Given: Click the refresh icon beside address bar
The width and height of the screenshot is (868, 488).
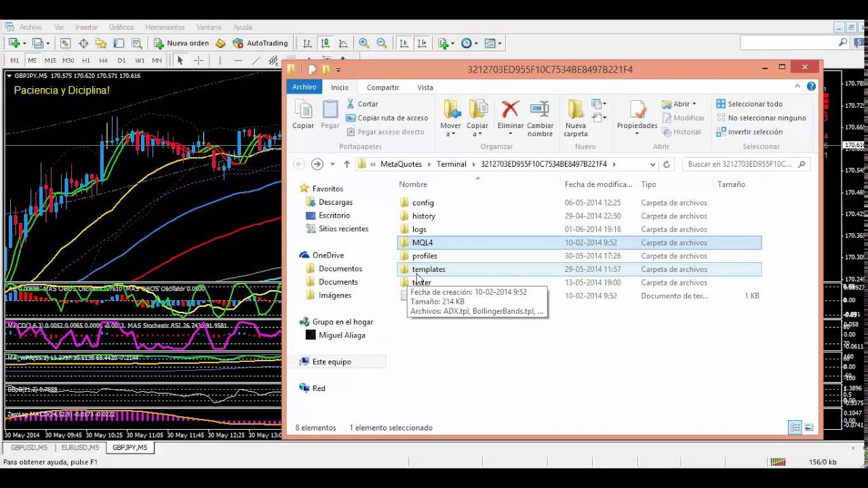Looking at the screenshot, I should pos(667,164).
